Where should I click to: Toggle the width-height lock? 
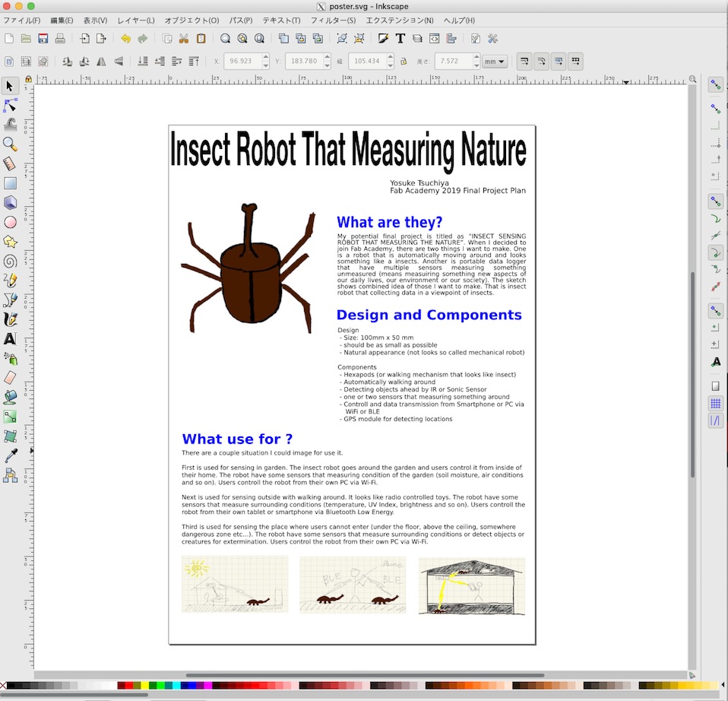pos(404,62)
